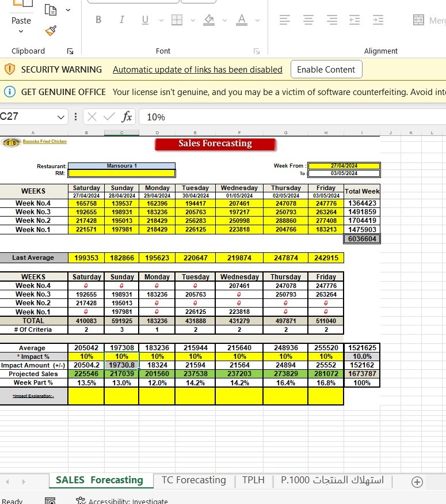Navigate to next sheet tab arrow
Image resolution: width=446 pixels, height=504 pixels.
(x=24, y=482)
